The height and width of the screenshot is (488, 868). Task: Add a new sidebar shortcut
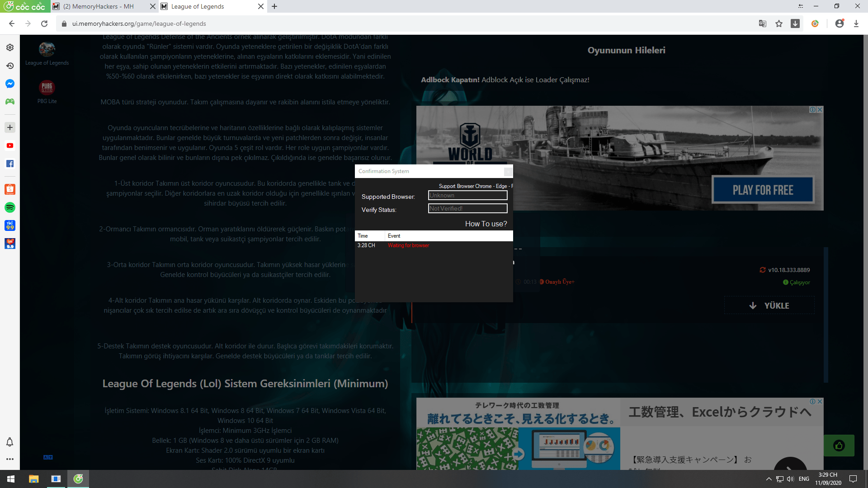10,127
